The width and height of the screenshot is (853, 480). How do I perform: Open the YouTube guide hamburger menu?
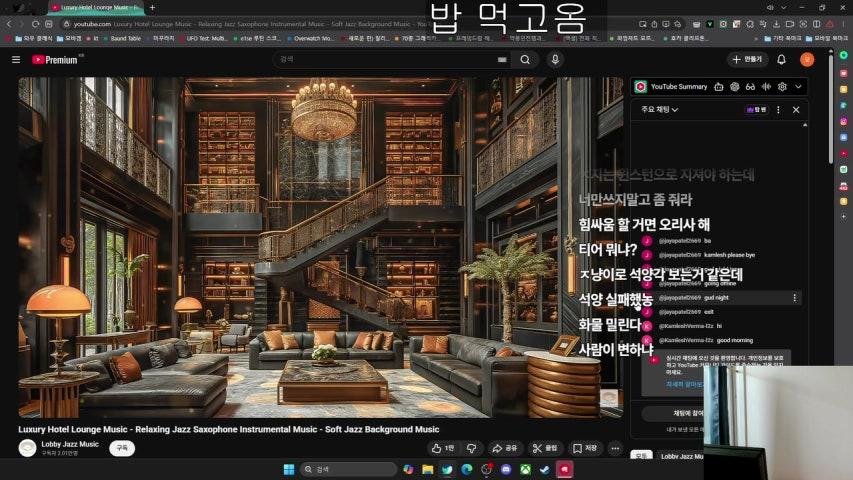pos(16,59)
